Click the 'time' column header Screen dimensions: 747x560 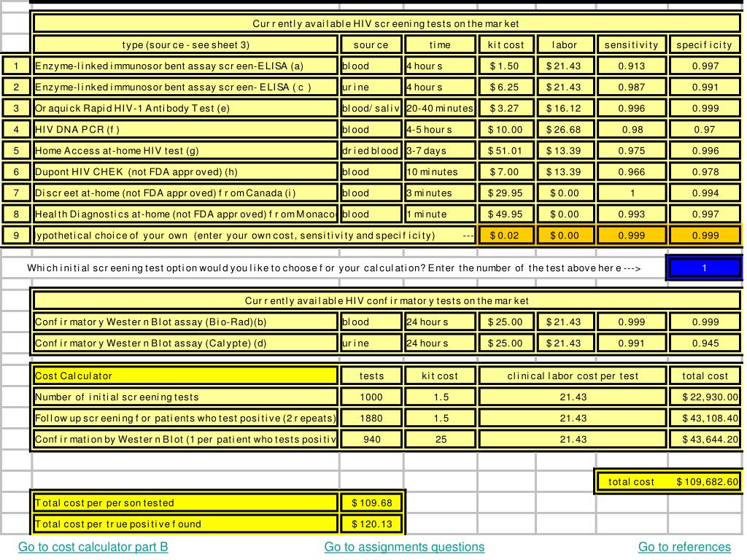440,44
